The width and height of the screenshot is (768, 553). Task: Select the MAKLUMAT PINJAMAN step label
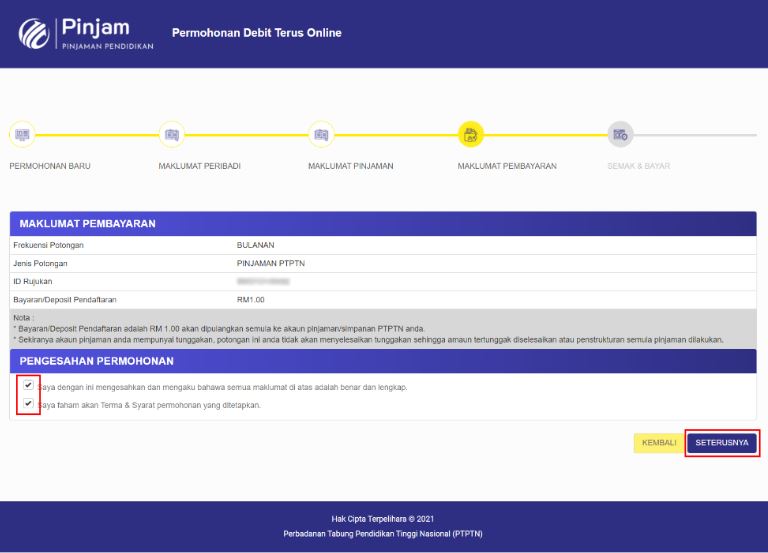350,166
